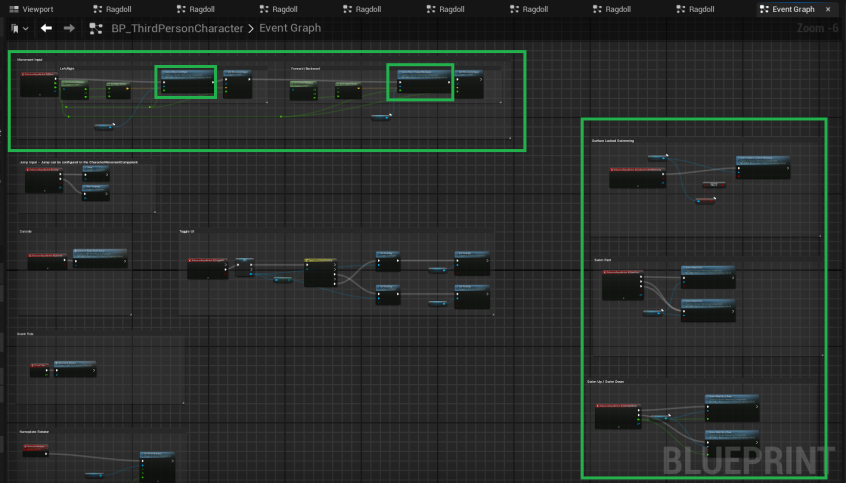
Task: Open the Ragdoll tab right beside Viewport
Action: click(112, 9)
